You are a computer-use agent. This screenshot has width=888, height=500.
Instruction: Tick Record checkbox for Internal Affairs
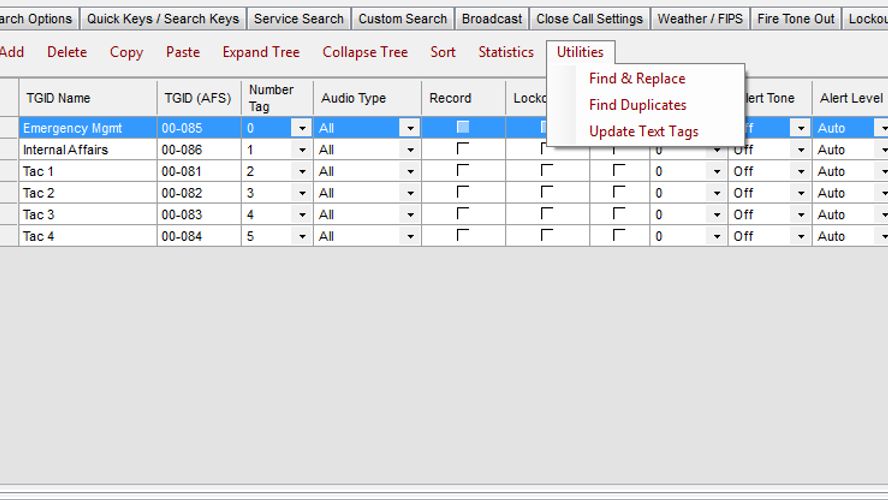click(x=463, y=148)
